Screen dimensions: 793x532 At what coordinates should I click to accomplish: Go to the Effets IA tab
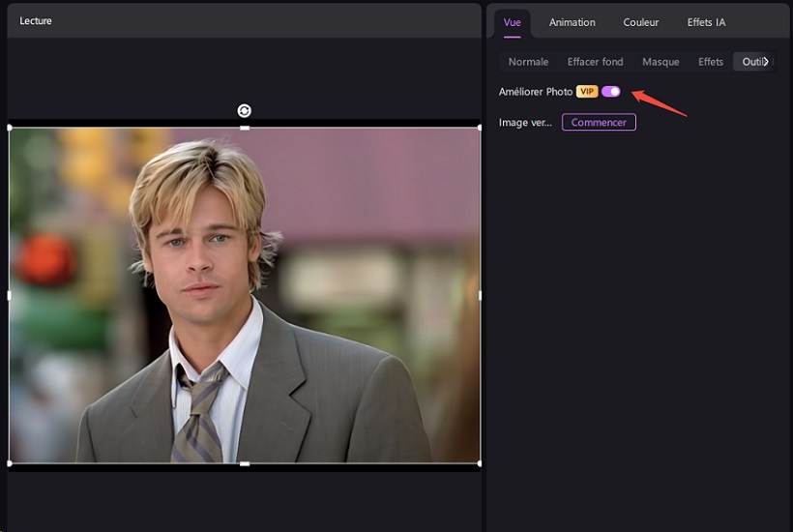tap(706, 22)
